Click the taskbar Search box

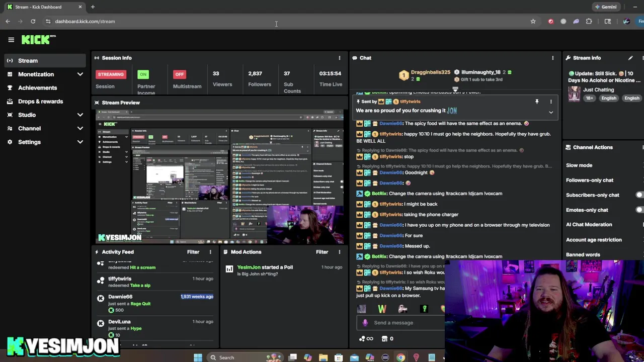pos(244,357)
